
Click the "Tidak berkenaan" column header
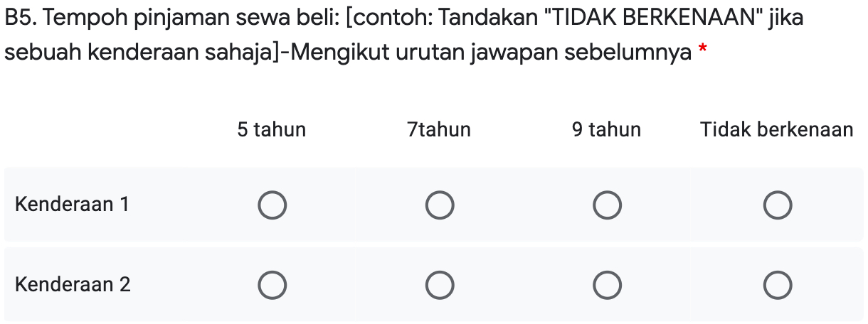pos(776,130)
